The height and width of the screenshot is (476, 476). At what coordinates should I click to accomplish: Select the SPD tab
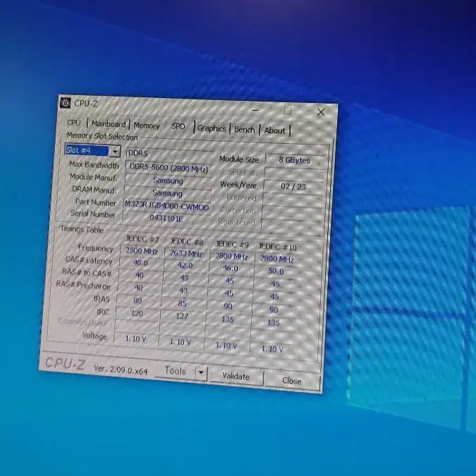(x=178, y=126)
